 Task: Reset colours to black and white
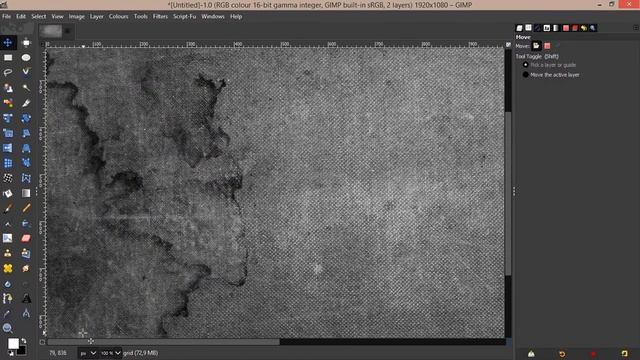tap(11, 353)
